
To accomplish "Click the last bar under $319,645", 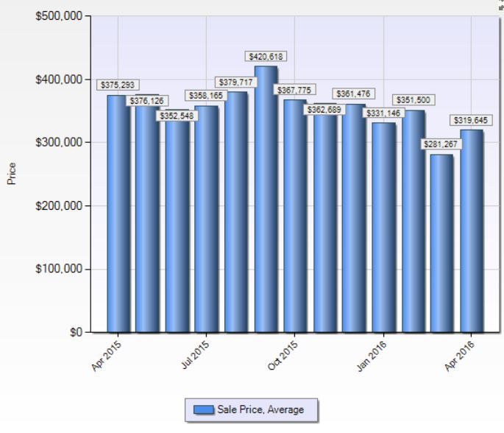I will click(x=472, y=231).
